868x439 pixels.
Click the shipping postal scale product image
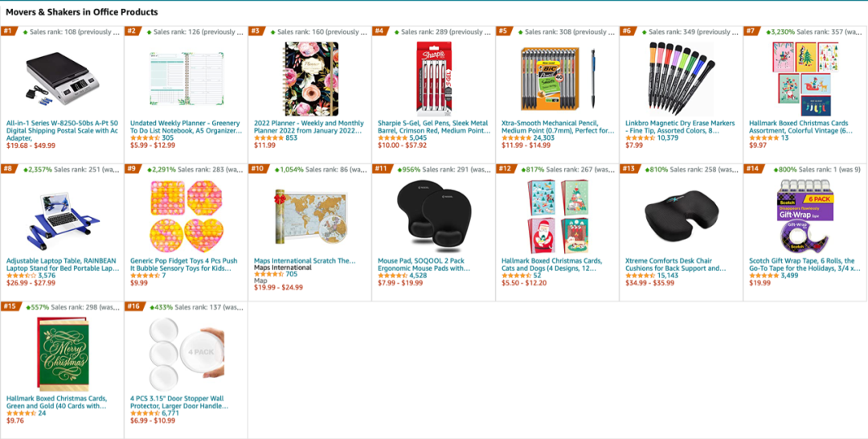coord(61,76)
